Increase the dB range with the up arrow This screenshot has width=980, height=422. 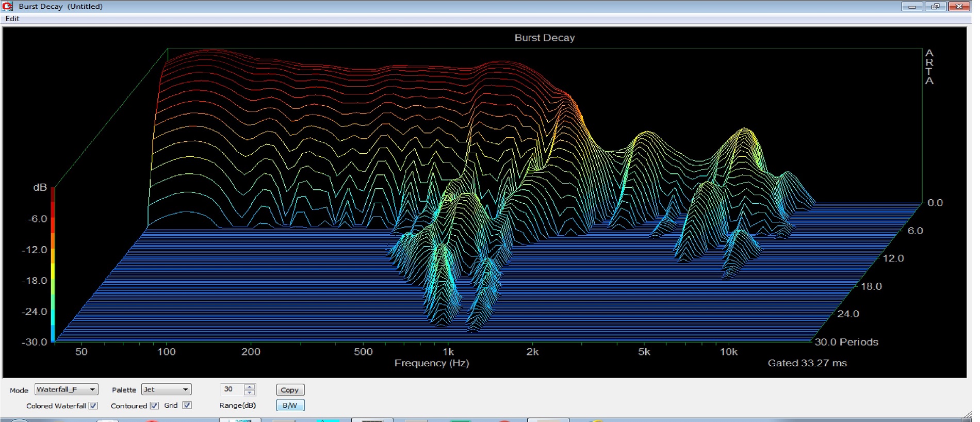[250, 387]
